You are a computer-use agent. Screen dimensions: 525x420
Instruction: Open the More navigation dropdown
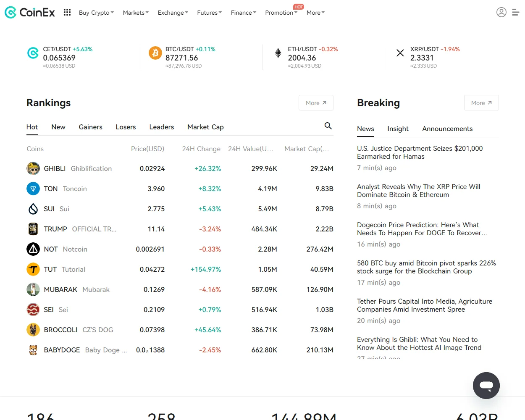315,13
